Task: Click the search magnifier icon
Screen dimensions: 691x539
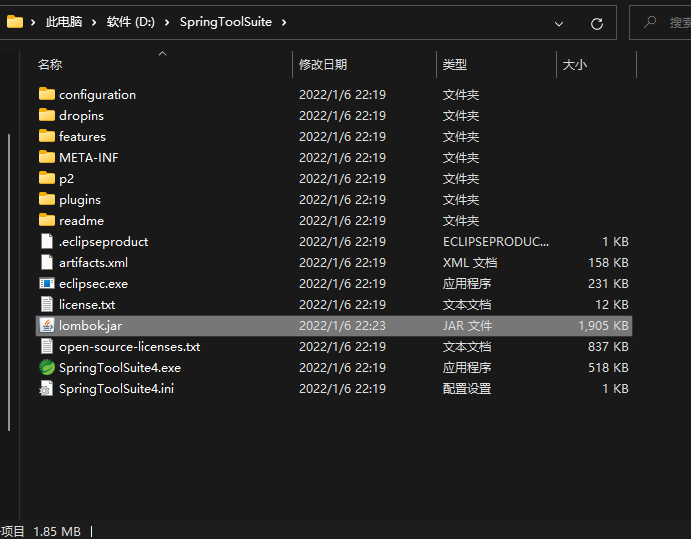Action: [650, 22]
